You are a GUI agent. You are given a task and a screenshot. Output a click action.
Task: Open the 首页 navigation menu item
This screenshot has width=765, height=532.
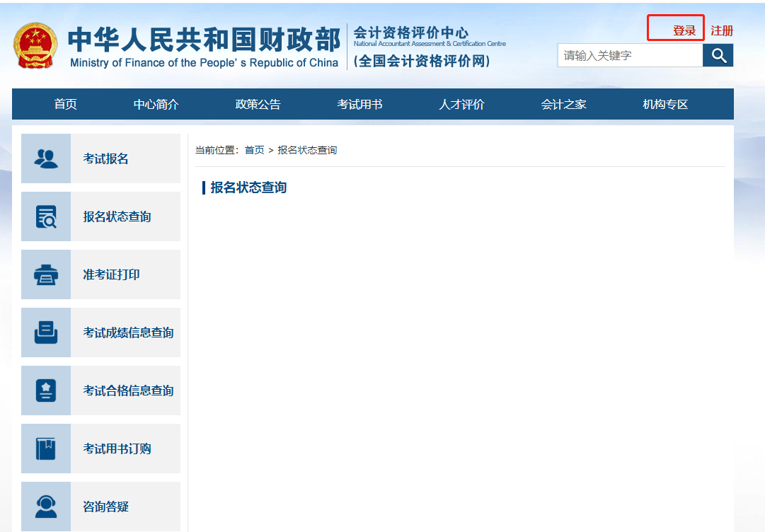tap(66, 103)
